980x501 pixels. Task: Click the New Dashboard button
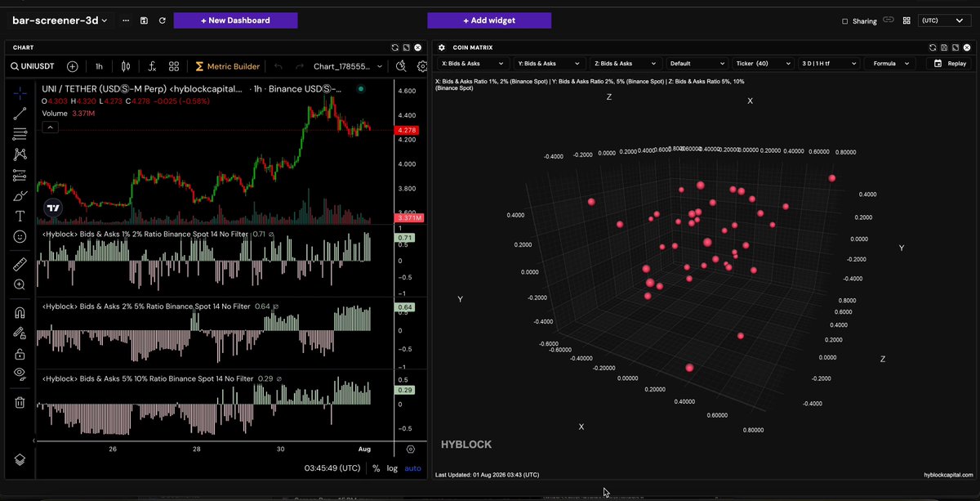236,20
